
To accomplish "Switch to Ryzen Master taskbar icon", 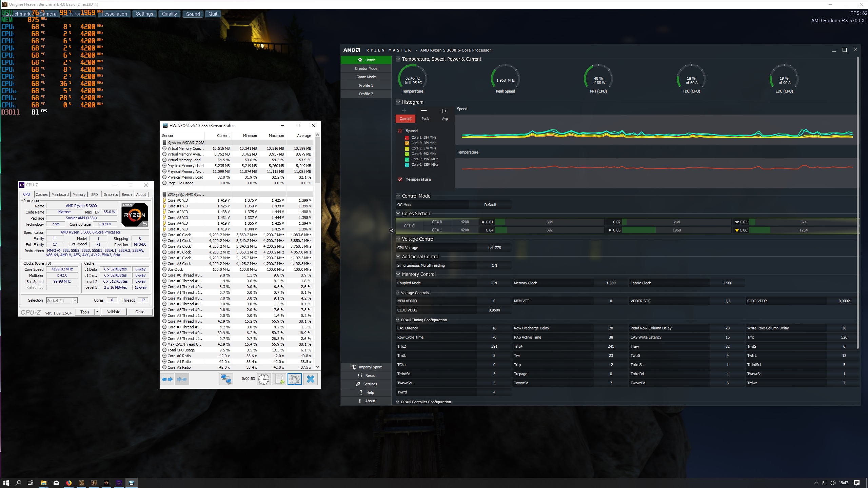I will (x=106, y=483).
